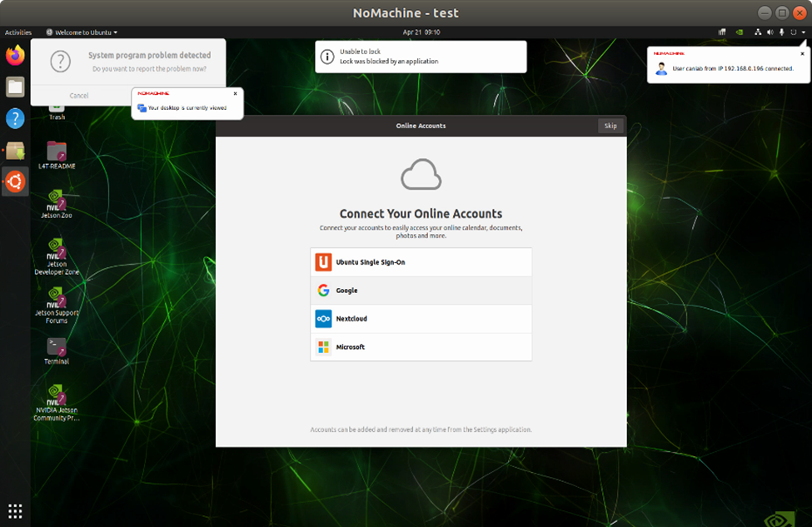Click the NoMachine - test window title
Image resolution: width=812 pixels, height=527 pixels.
(x=406, y=12)
